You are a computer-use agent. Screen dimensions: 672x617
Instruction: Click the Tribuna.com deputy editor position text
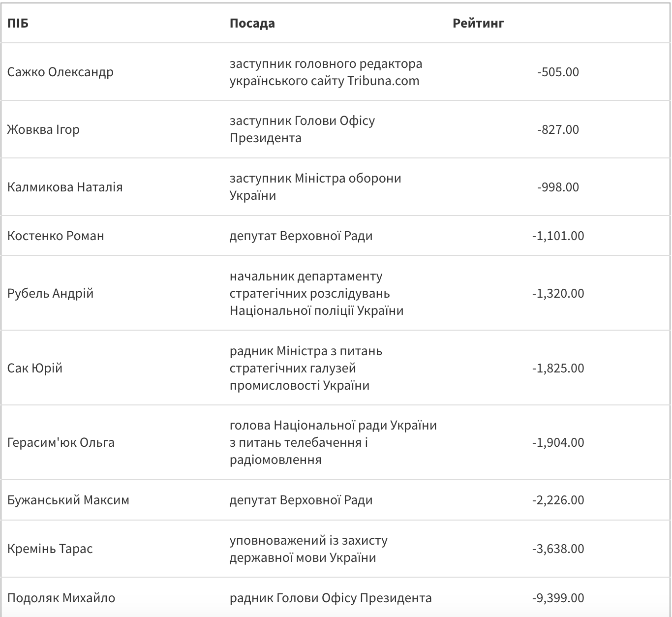[x=326, y=72]
